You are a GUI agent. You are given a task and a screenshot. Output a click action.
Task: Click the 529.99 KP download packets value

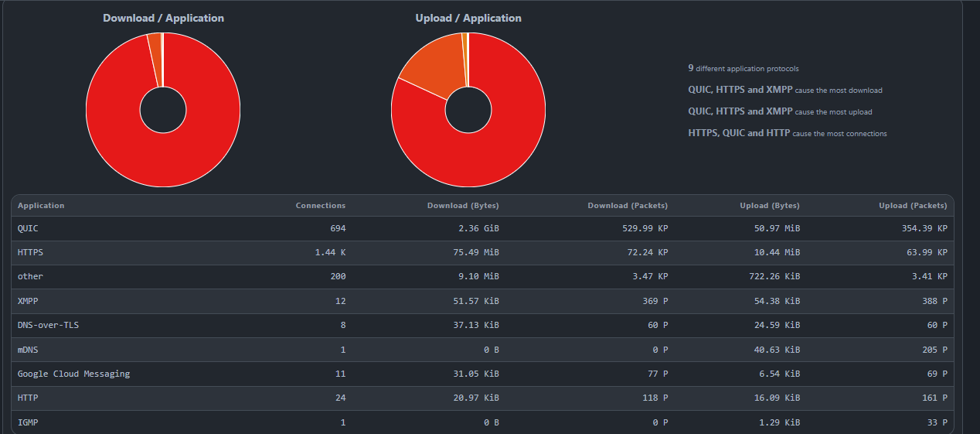click(645, 229)
